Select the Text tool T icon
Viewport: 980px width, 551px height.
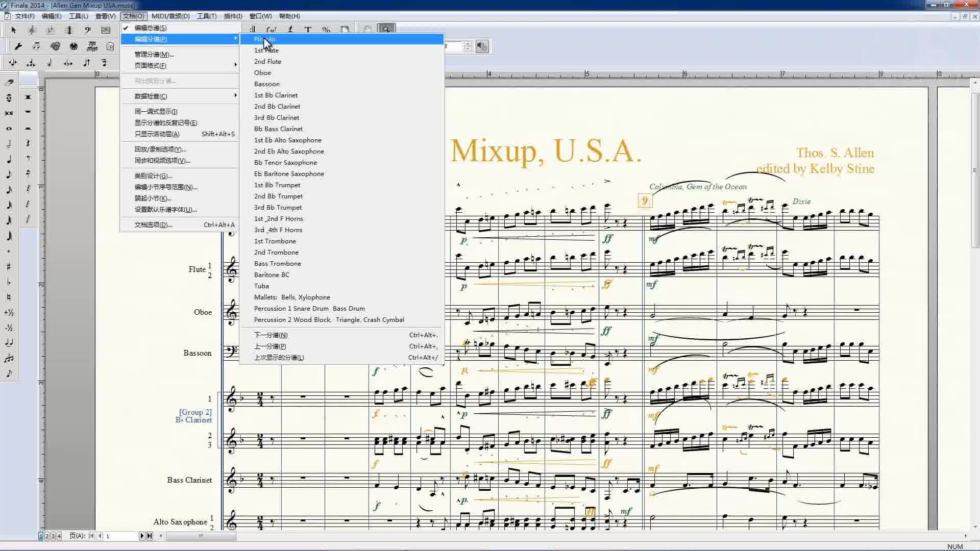308,30
